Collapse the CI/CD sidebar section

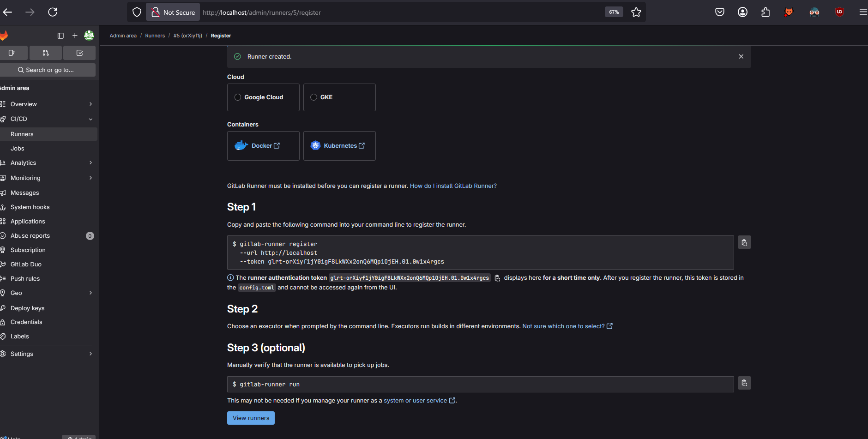point(90,119)
